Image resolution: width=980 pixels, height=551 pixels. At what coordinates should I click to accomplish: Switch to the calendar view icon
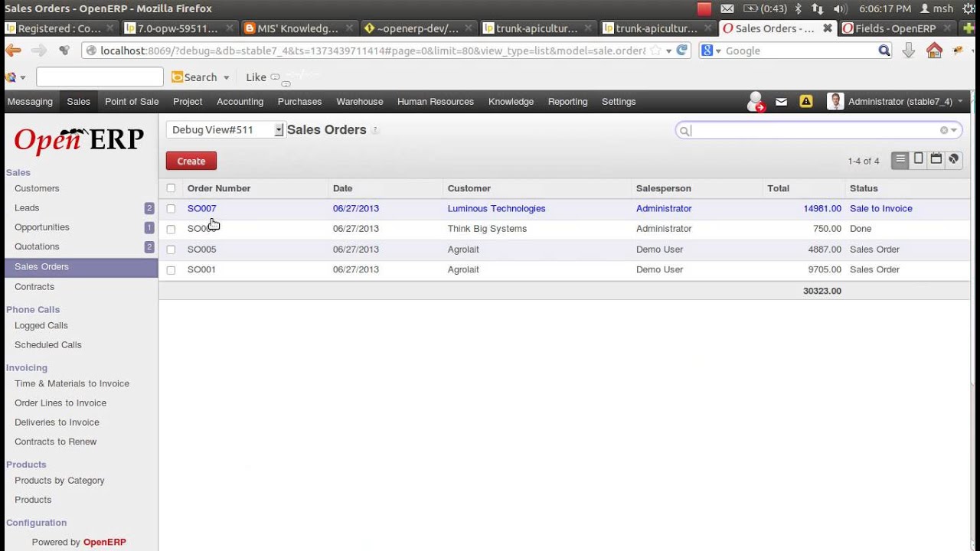936,159
